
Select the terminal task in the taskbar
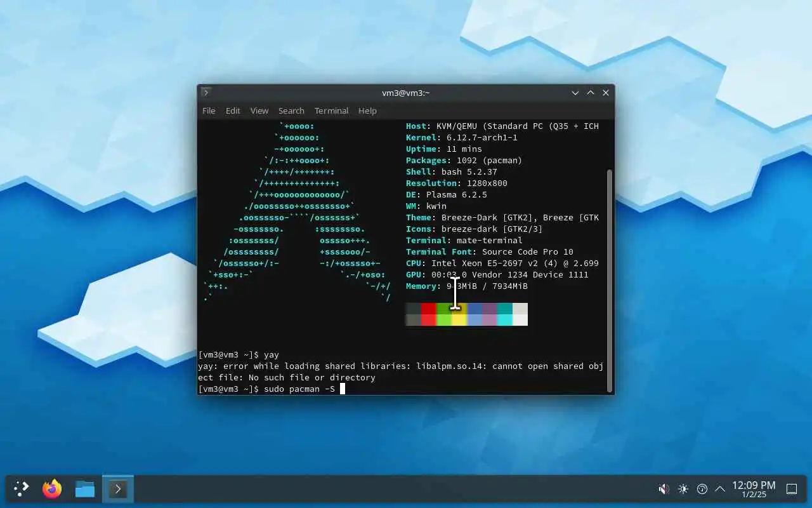point(118,488)
